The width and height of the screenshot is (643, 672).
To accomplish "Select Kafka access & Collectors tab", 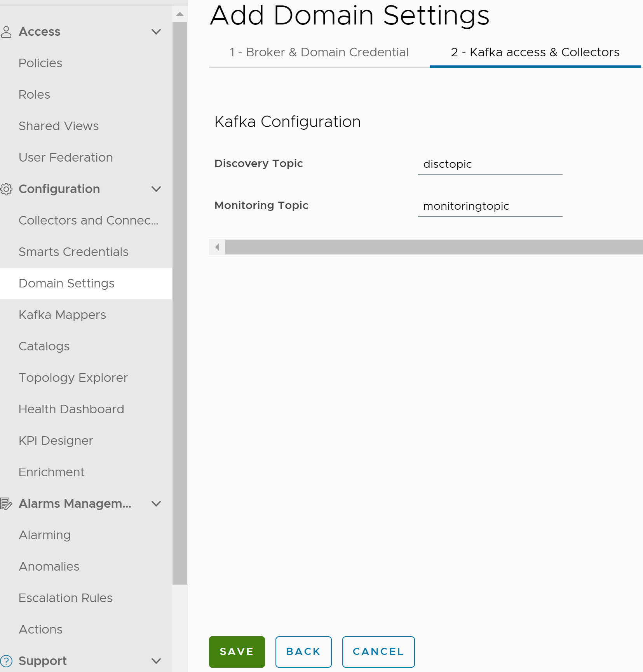I will [x=535, y=52].
